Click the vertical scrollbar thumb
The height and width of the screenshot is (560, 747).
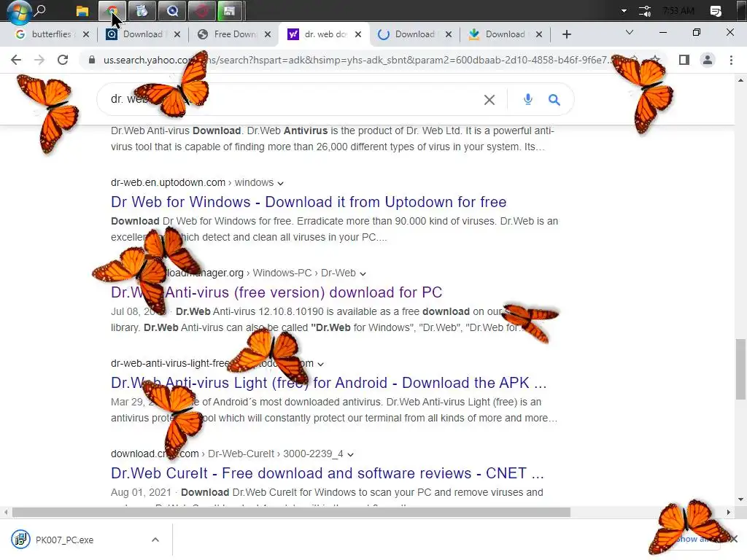click(740, 369)
